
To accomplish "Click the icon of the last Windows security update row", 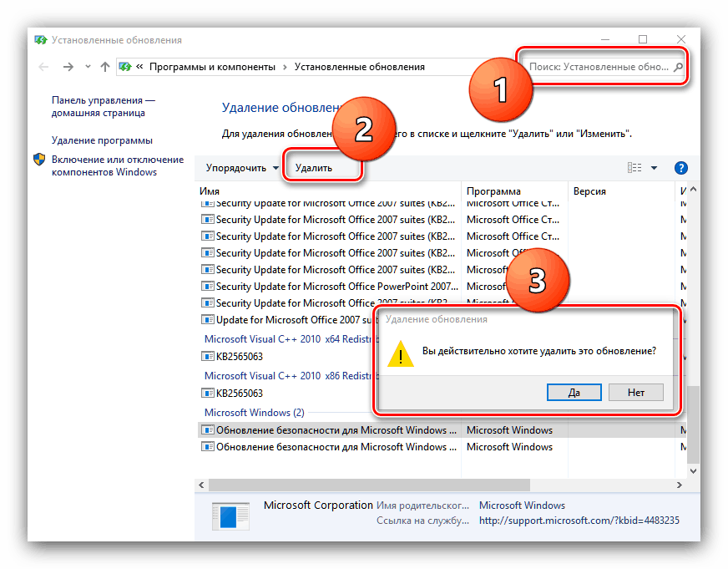I will (207, 447).
